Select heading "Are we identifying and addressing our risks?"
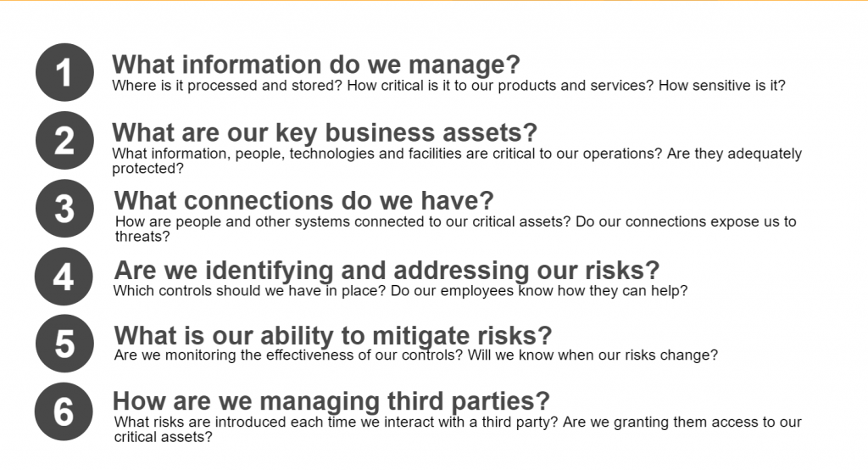Viewport: 868px width, 470px height. point(387,270)
